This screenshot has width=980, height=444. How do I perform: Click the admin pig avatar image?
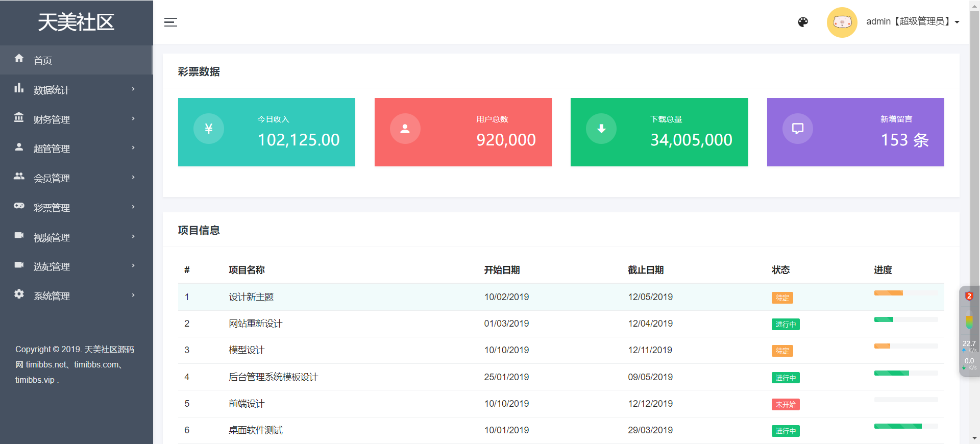(842, 22)
